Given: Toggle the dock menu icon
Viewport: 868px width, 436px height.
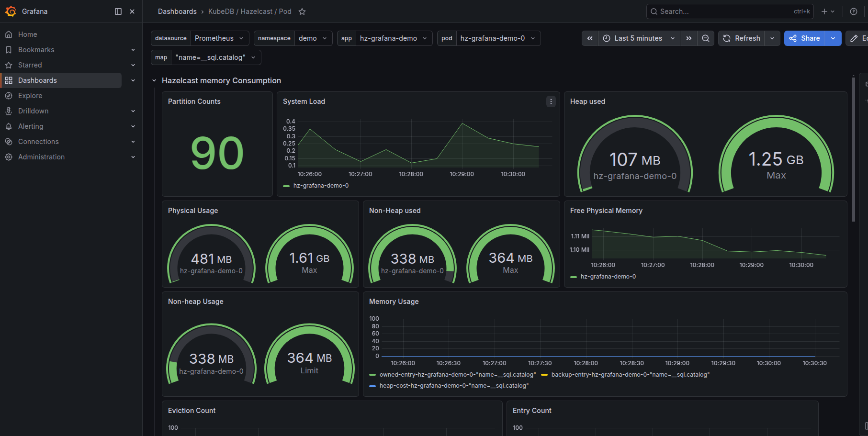Looking at the screenshot, I should point(118,11).
